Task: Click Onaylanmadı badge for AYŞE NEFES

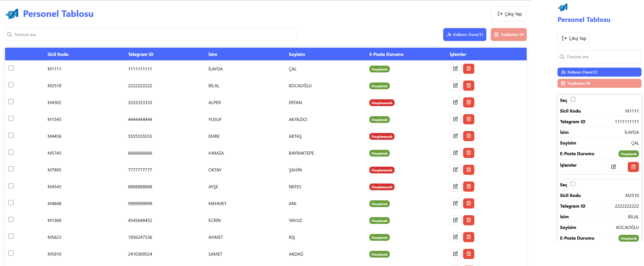Action: pos(382,187)
